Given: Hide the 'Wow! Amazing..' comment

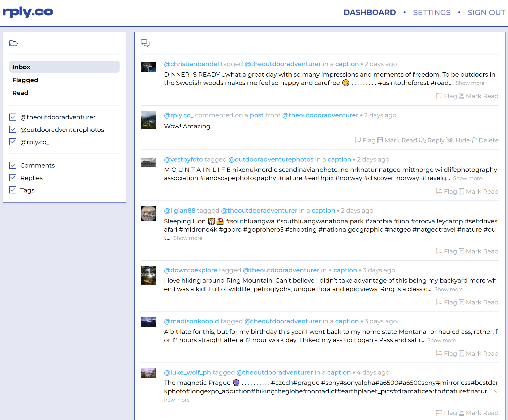Looking at the screenshot, I should coord(458,140).
